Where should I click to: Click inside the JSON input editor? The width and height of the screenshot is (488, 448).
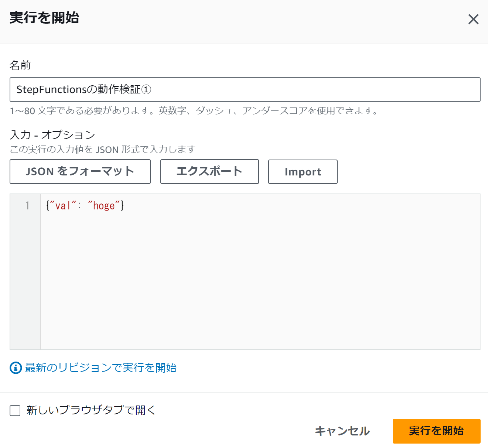[260, 272]
